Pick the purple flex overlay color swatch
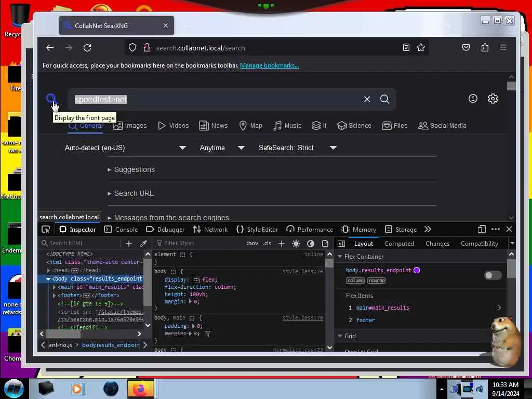The image size is (532, 399). point(417,270)
